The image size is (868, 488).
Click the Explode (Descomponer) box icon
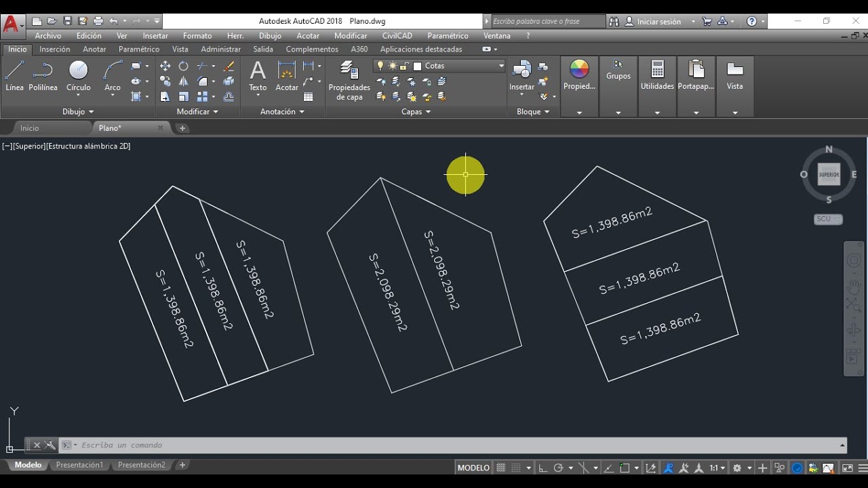[229, 81]
